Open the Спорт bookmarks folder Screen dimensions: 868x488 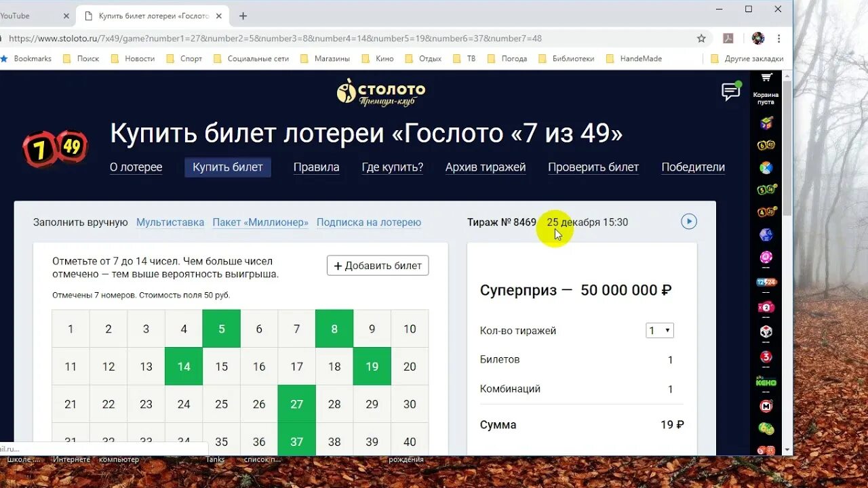click(184, 59)
